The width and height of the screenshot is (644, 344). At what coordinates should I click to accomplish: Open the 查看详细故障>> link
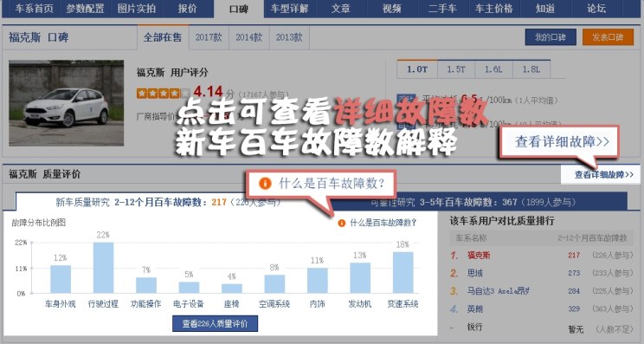click(x=604, y=175)
